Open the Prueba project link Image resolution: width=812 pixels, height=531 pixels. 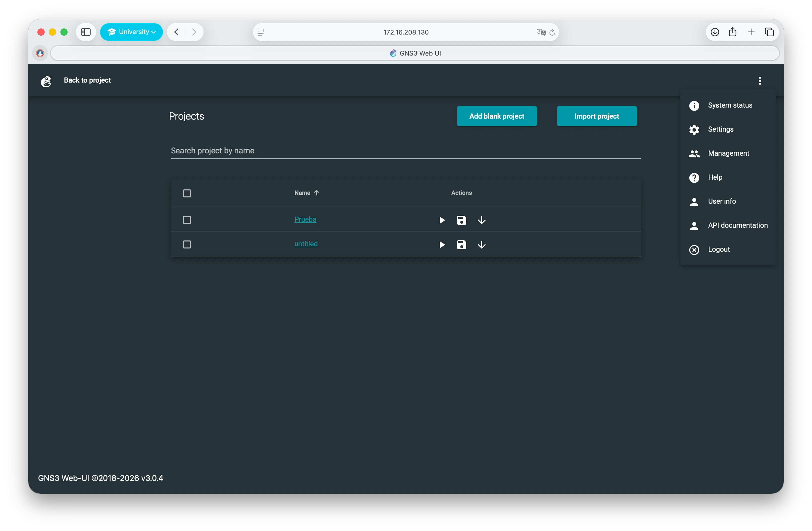coord(305,219)
